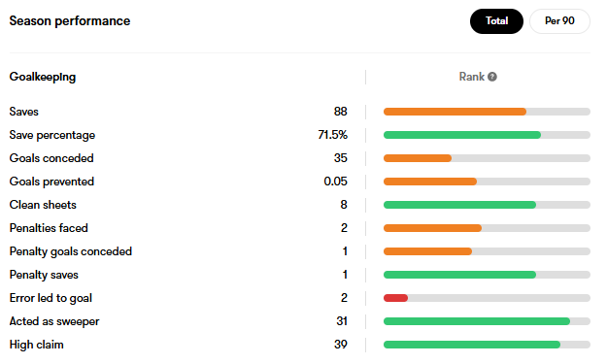Click the Save percentage green rank bar
This screenshot has height=364, width=607.
pos(462,135)
